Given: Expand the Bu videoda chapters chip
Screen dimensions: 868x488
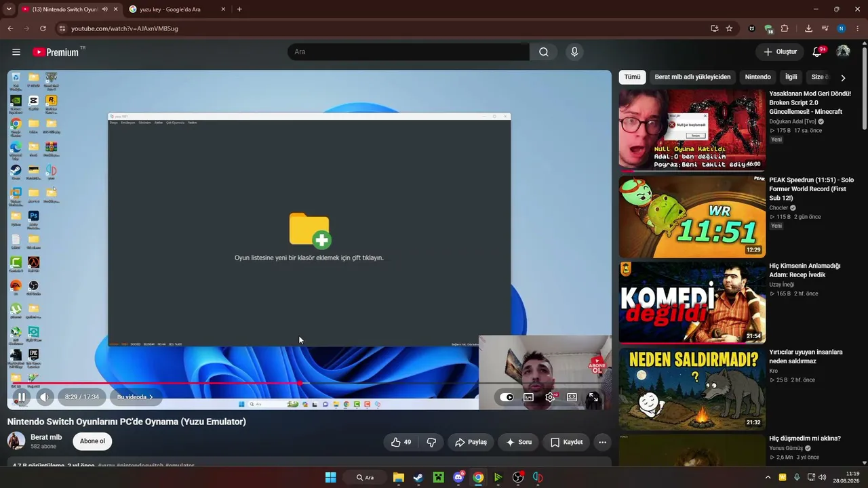Looking at the screenshot, I should pos(135,397).
